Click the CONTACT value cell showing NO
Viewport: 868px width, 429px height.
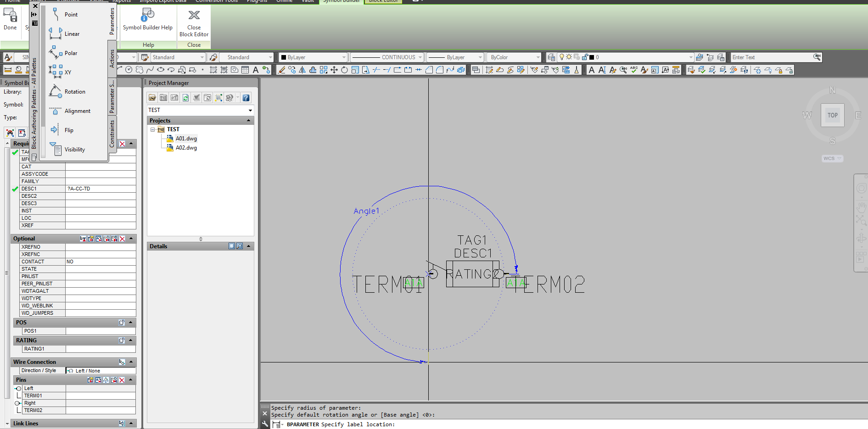coord(101,262)
